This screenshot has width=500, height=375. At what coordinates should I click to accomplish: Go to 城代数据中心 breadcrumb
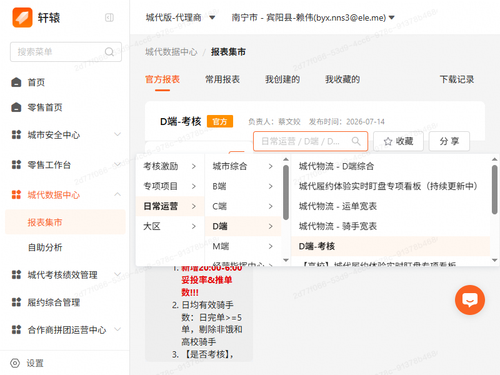(x=171, y=52)
